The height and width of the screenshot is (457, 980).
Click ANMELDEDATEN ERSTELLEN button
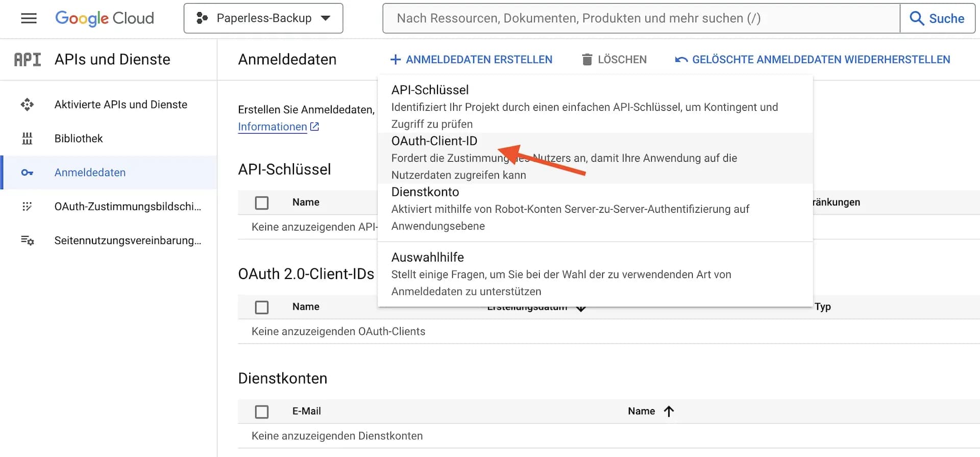coord(471,60)
